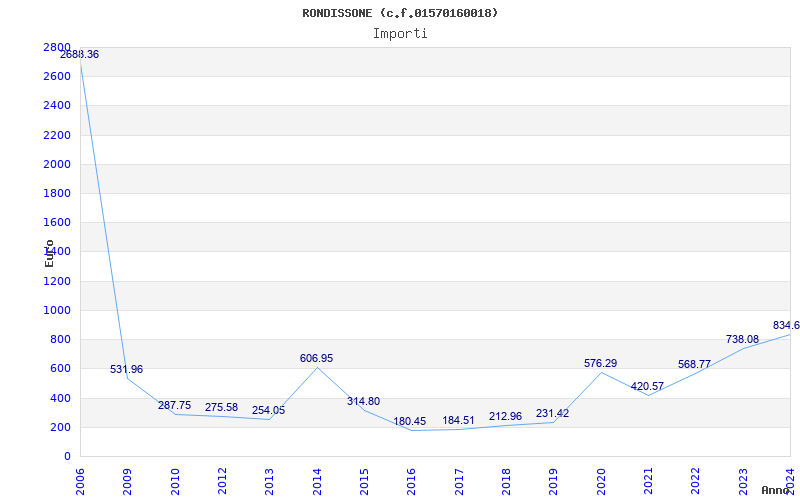Click the data label 568.77
Screen dimensions: 800x500
coord(694,365)
